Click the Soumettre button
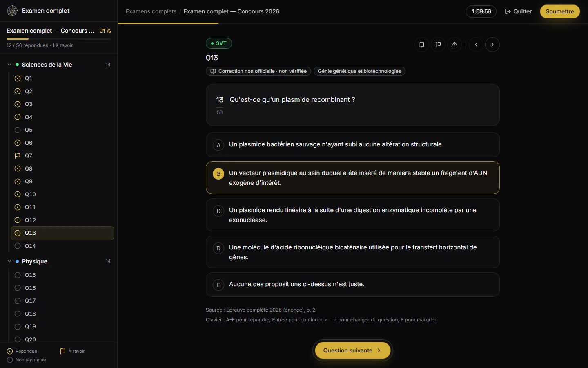The width and height of the screenshot is (588, 368). pos(560,11)
